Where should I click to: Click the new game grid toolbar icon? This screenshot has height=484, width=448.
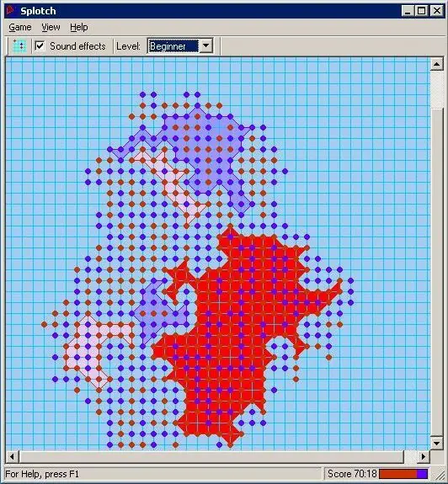point(19,46)
